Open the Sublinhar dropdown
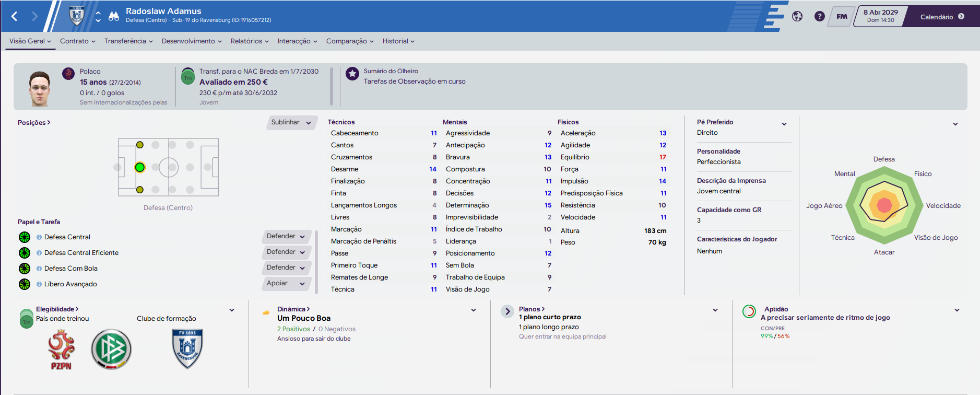The image size is (980, 395). [x=292, y=122]
